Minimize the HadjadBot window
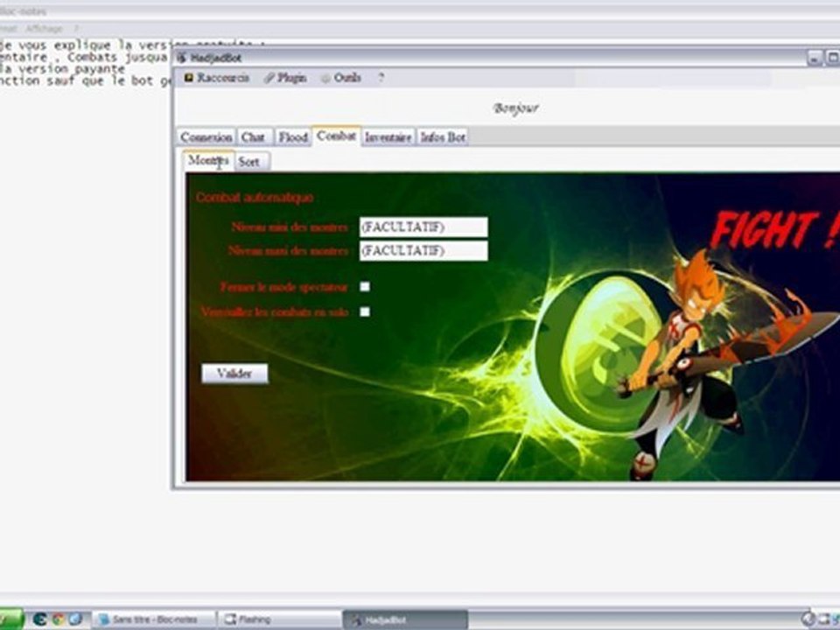Image resolution: width=840 pixels, height=630 pixels. tap(815, 58)
